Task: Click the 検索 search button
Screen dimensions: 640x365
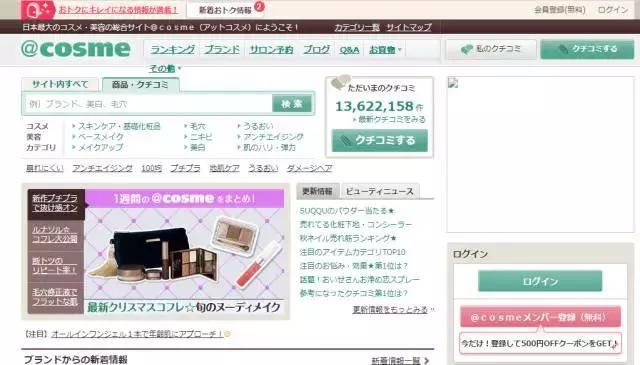Action: [292, 104]
